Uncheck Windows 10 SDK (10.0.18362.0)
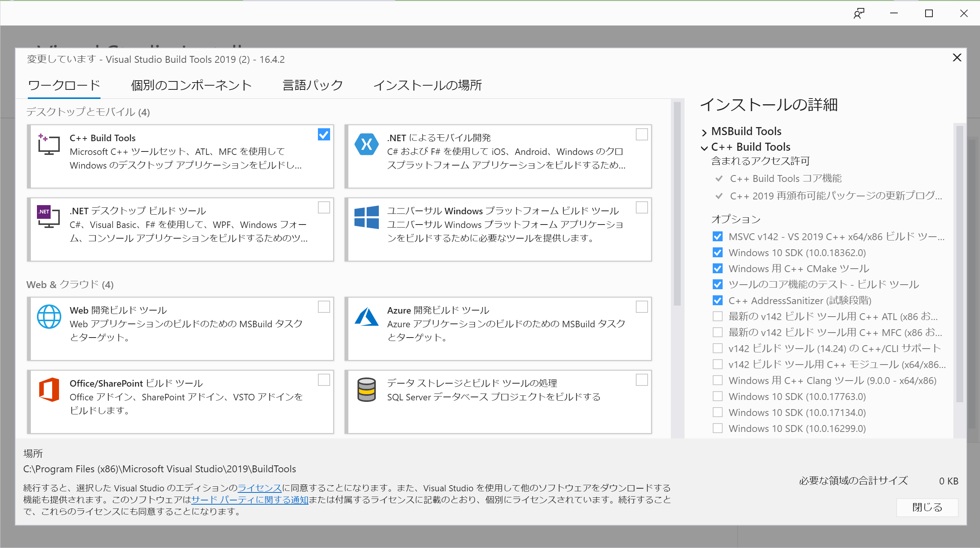 pyautogui.click(x=717, y=253)
